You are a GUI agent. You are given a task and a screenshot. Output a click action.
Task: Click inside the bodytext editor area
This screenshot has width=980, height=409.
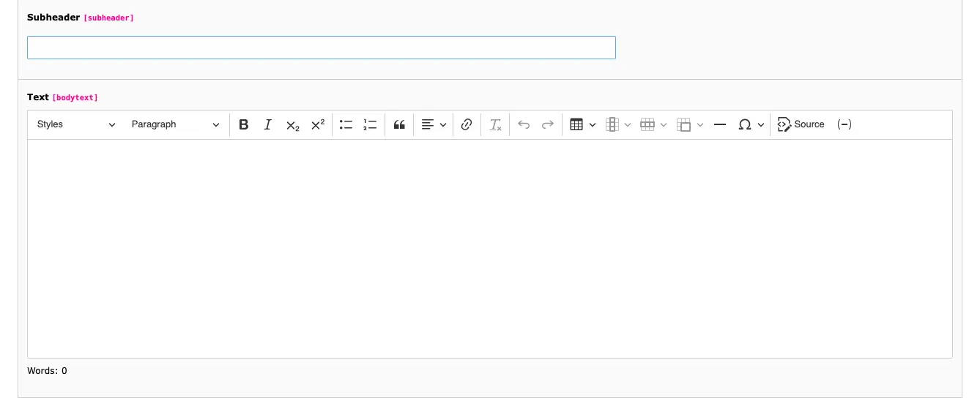pos(490,249)
